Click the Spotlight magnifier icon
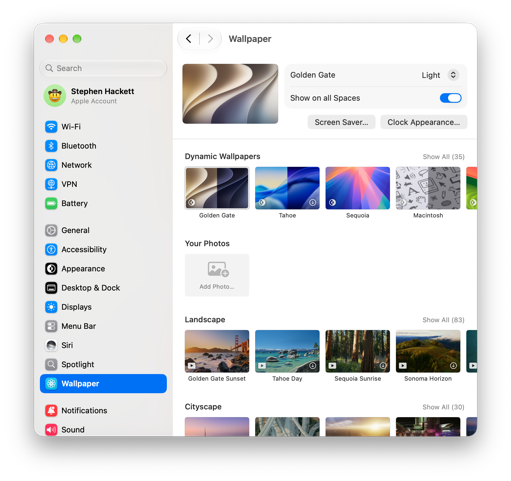Image resolution: width=511 pixels, height=481 pixels. coord(51,364)
